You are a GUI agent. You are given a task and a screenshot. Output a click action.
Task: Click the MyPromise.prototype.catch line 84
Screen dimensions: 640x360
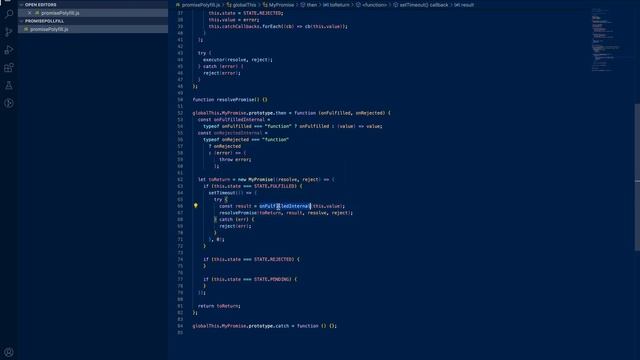[264, 326]
